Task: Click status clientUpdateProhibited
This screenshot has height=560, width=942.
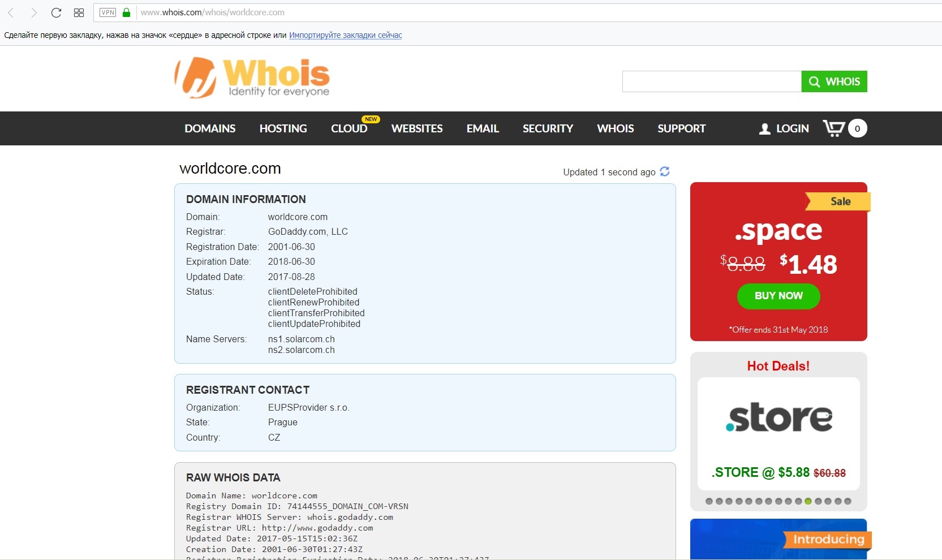Action: 314,324
